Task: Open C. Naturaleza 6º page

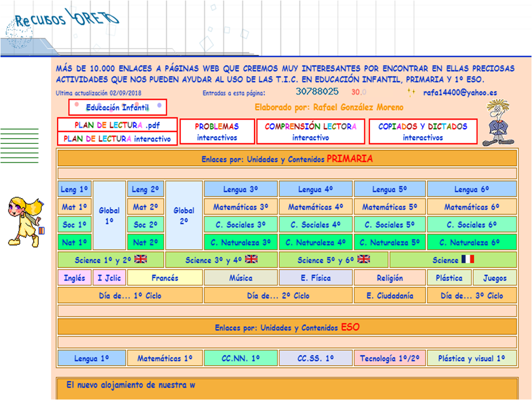Action: (x=472, y=242)
